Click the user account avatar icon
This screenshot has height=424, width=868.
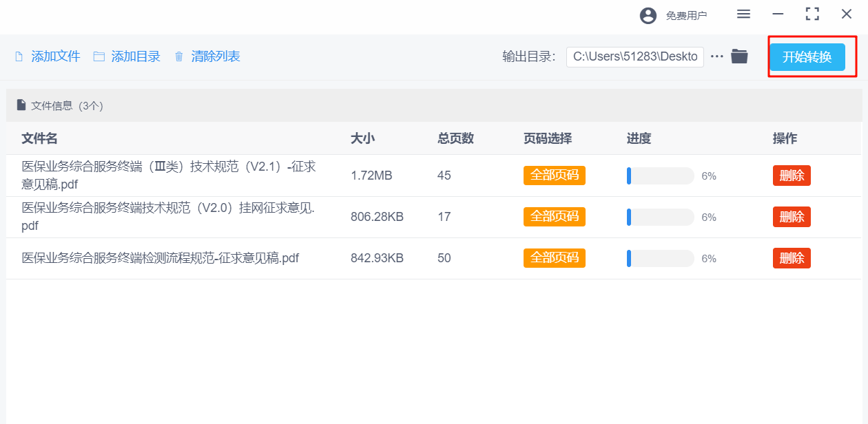pyautogui.click(x=648, y=15)
